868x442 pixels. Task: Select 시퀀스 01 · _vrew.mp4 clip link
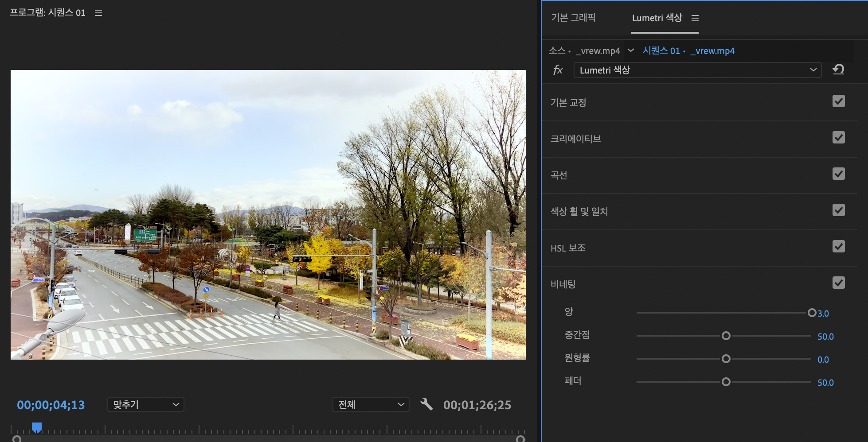click(x=688, y=50)
